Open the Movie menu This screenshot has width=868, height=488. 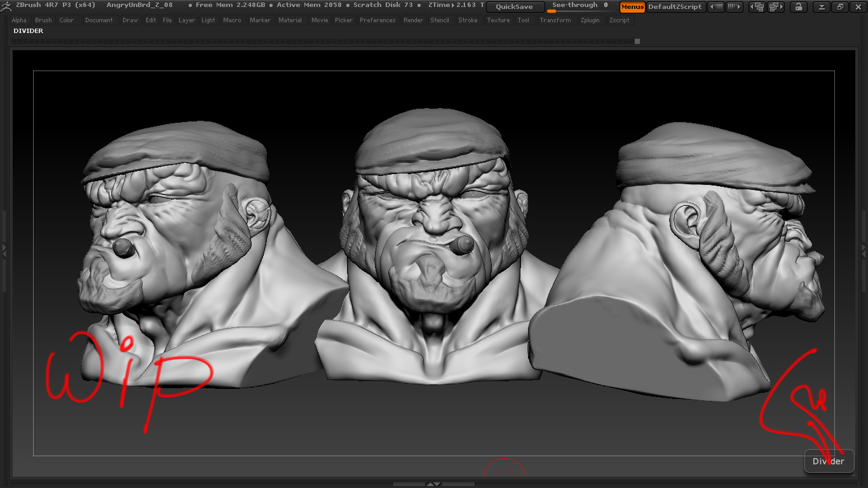[320, 20]
